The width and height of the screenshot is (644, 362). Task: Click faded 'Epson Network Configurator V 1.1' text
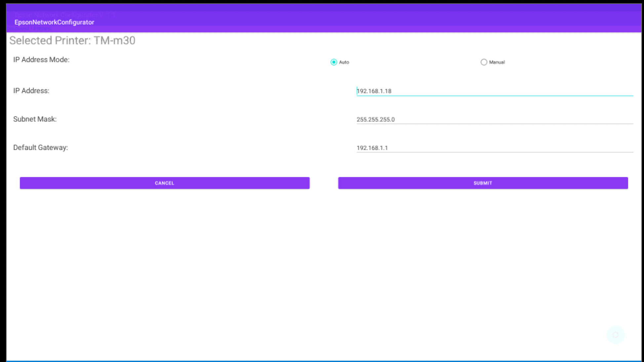click(64, 15)
